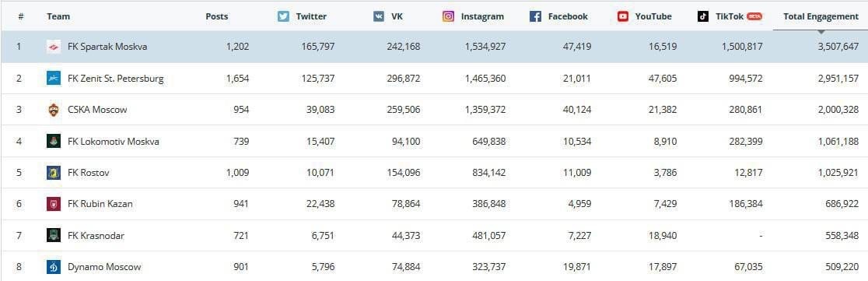Sort by the Team column header
Screen dimensions: 868x281
58,16
